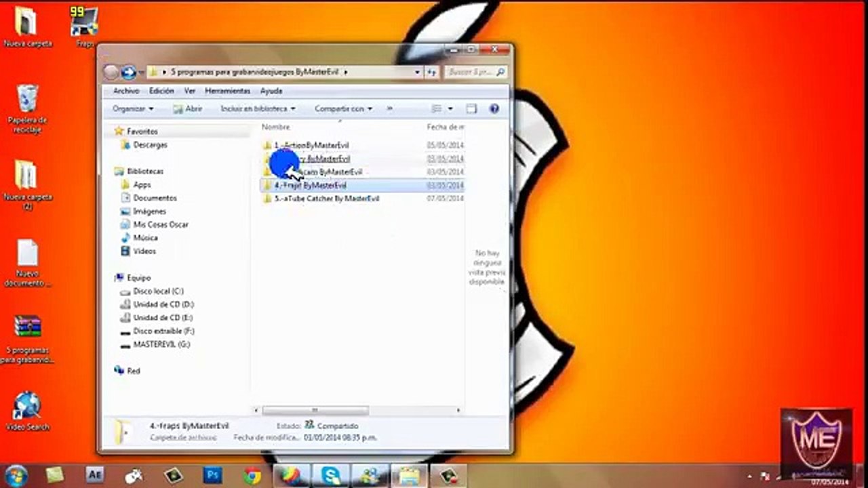The height and width of the screenshot is (488, 868).
Task: Open the Vídeos library
Action: tap(144, 251)
